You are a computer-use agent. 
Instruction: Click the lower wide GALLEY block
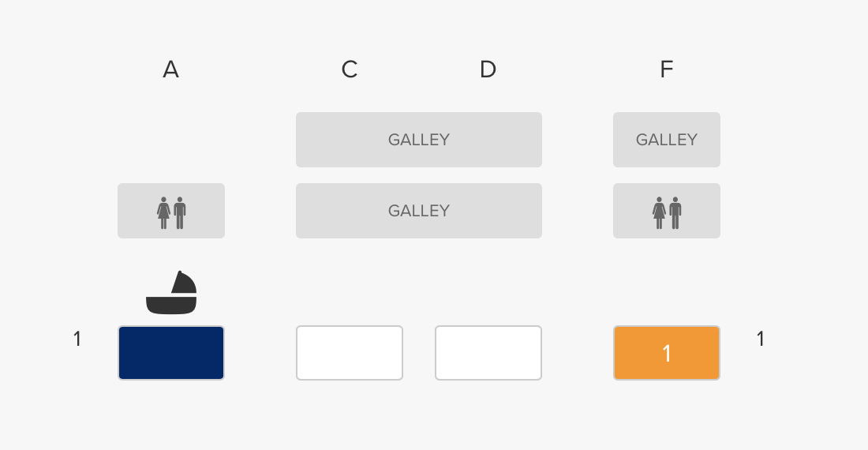(418, 211)
